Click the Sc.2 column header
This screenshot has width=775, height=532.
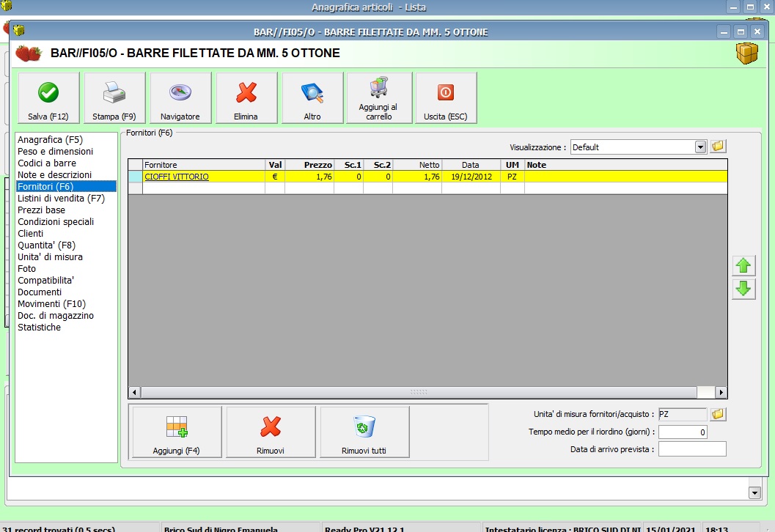pyautogui.click(x=378, y=165)
